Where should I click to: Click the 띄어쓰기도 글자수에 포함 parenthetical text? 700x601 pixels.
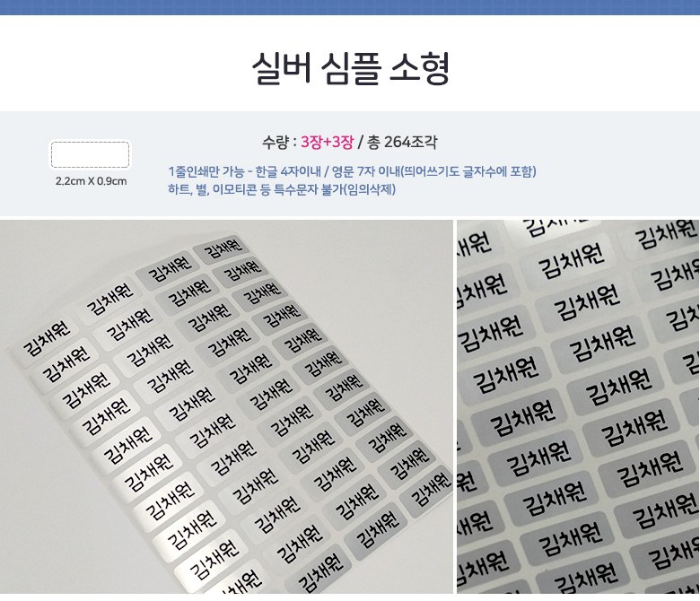point(468,171)
